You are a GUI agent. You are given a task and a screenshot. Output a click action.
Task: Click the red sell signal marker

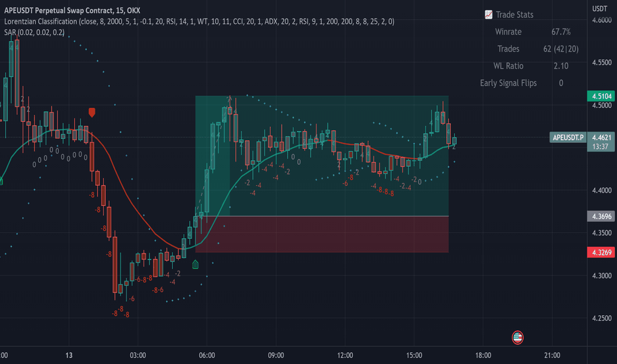[x=91, y=113]
